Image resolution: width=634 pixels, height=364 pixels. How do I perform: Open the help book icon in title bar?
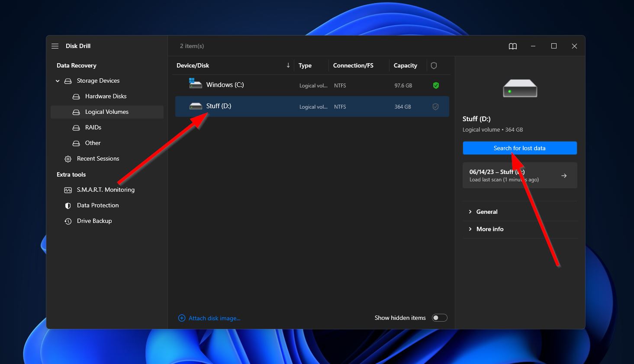click(513, 46)
